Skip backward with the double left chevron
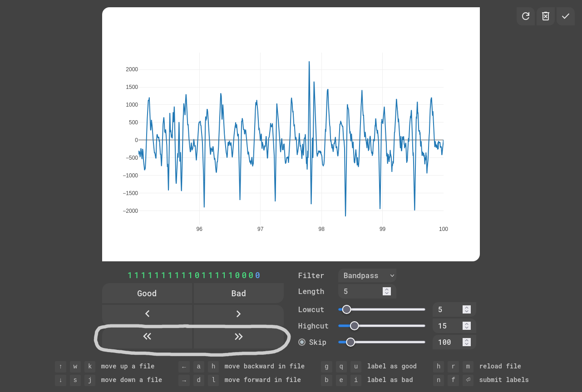582x392 pixels. click(147, 336)
